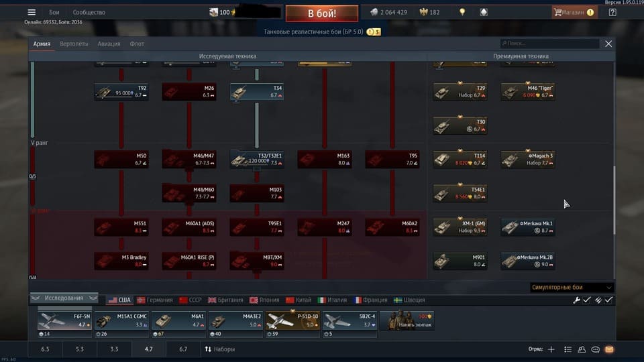Viewport: 644px width, 362px height.
Task: Select the T30 premium tank
Action: 460,125
